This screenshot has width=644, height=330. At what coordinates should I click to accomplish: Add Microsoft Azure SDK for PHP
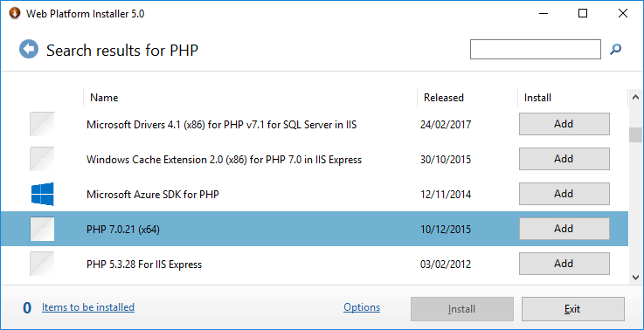(564, 194)
